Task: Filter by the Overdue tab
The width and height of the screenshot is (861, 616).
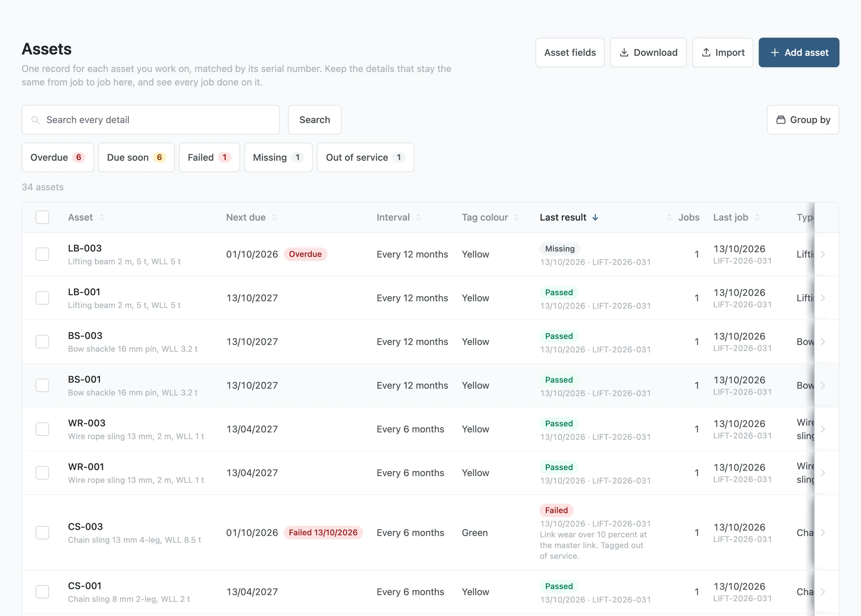Action: (58, 157)
